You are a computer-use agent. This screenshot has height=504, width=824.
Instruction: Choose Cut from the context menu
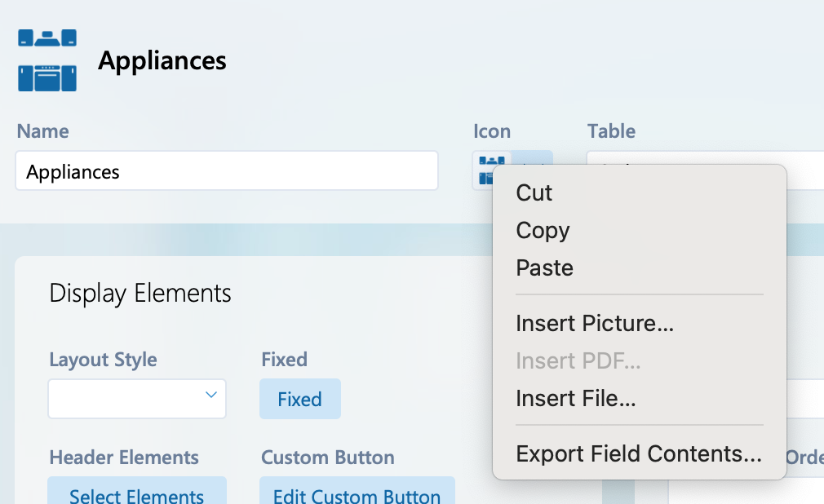[534, 193]
